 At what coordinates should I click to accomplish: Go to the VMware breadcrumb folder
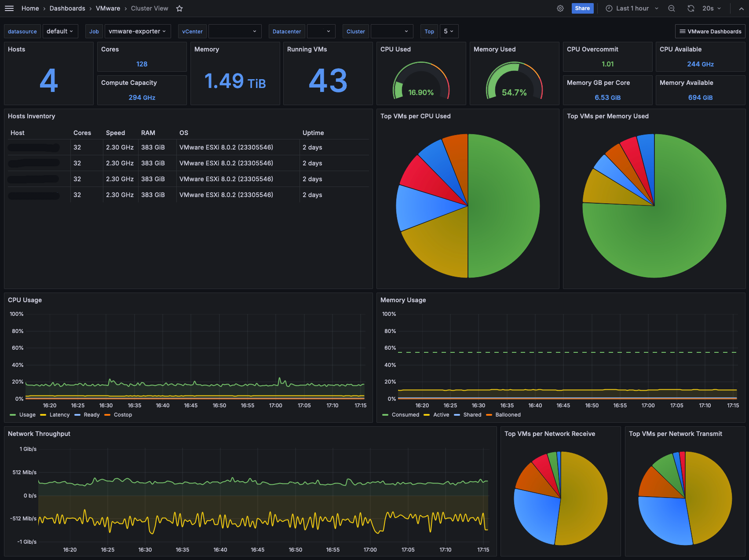108,8
